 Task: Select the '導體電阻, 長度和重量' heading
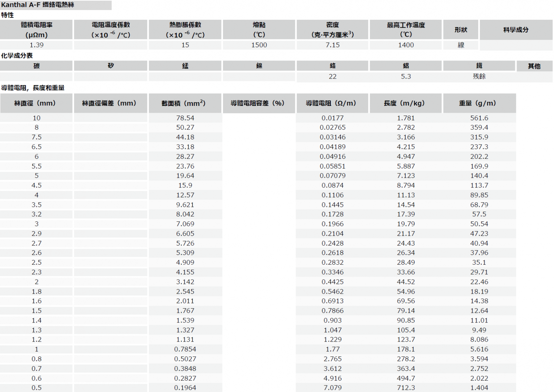tap(33, 88)
